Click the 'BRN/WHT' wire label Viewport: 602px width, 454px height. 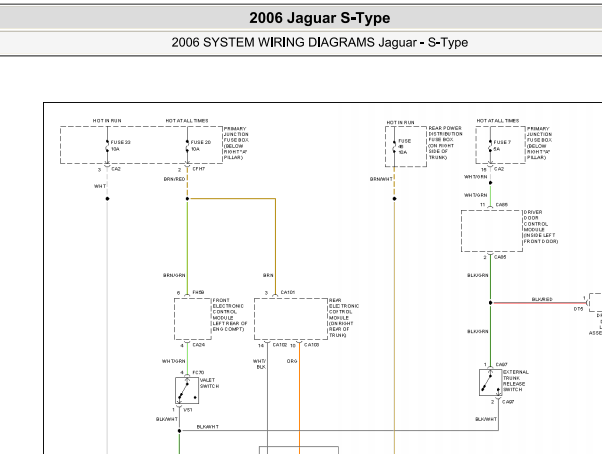pyautogui.click(x=381, y=179)
